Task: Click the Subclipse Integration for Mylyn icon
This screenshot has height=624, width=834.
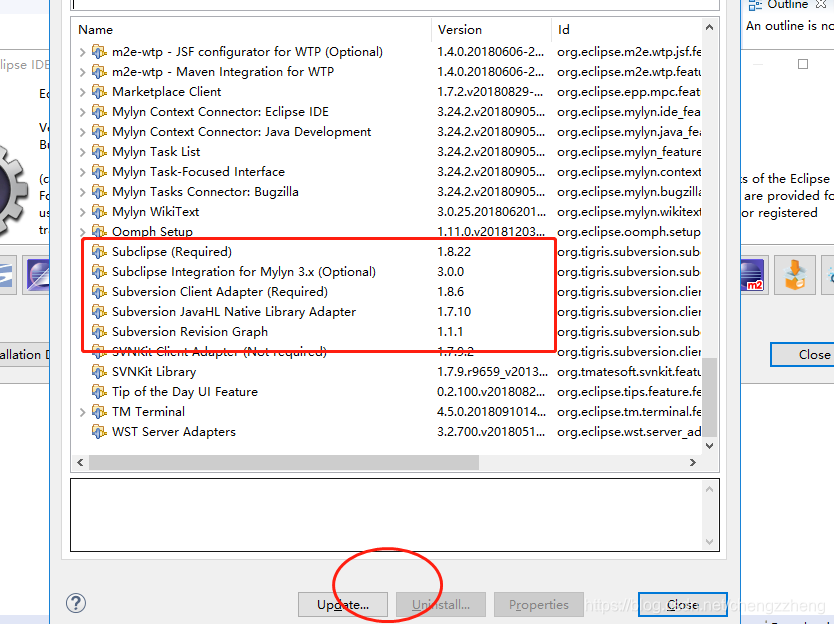Action: [98, 272]
